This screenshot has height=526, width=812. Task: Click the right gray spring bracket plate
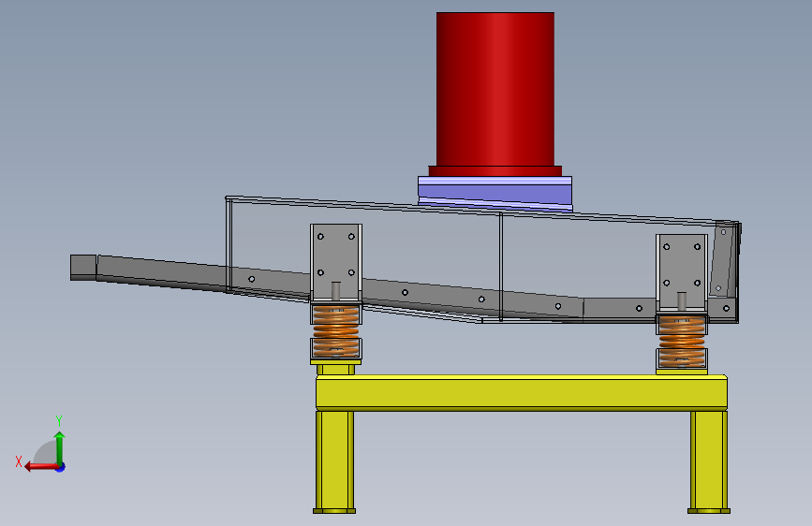click(x=682, y=273)
